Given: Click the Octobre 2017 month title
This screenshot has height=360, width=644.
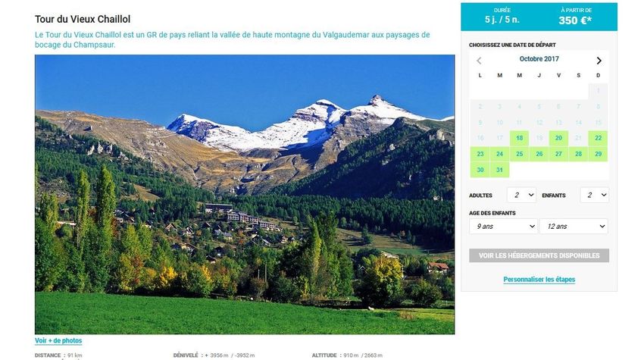Looking at the screenshot, I should tap(539, 59).
